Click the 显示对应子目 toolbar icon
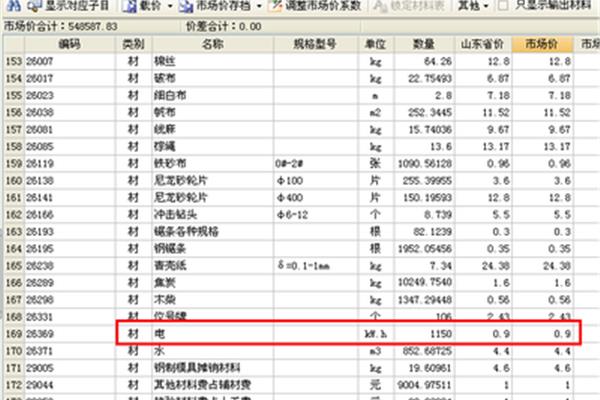 tap(34, 6)
